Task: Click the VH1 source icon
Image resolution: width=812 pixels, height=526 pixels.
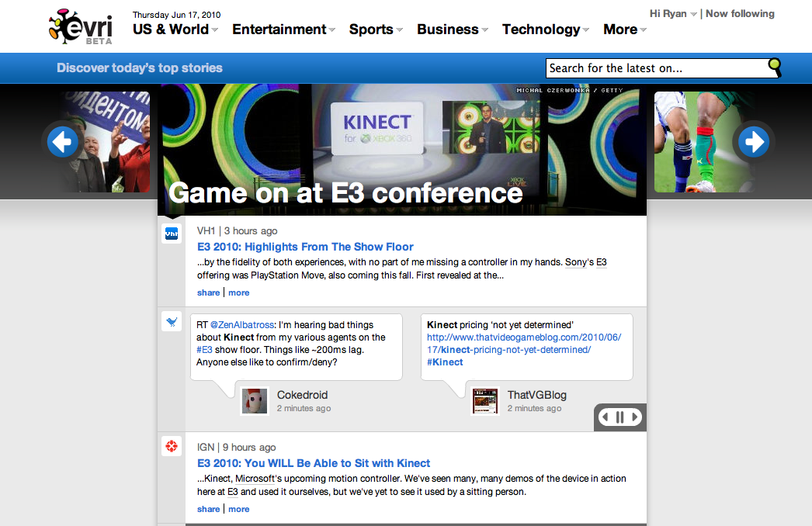Action: coord(172,234)
